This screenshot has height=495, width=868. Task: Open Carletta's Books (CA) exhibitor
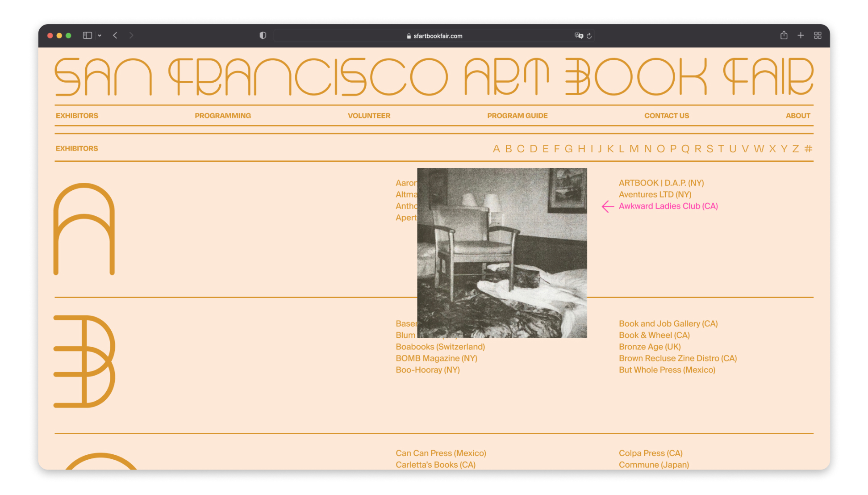435,465
